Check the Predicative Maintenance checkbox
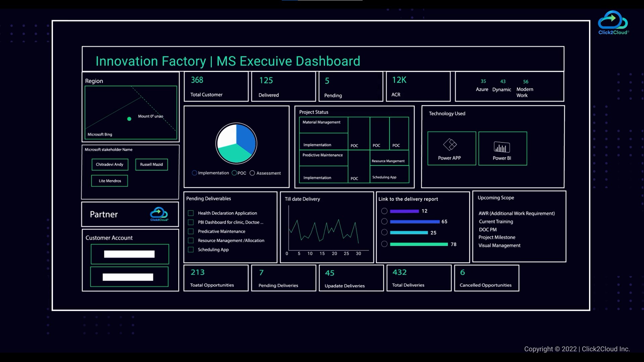644x362 pixels. click(x=191, y=231)
